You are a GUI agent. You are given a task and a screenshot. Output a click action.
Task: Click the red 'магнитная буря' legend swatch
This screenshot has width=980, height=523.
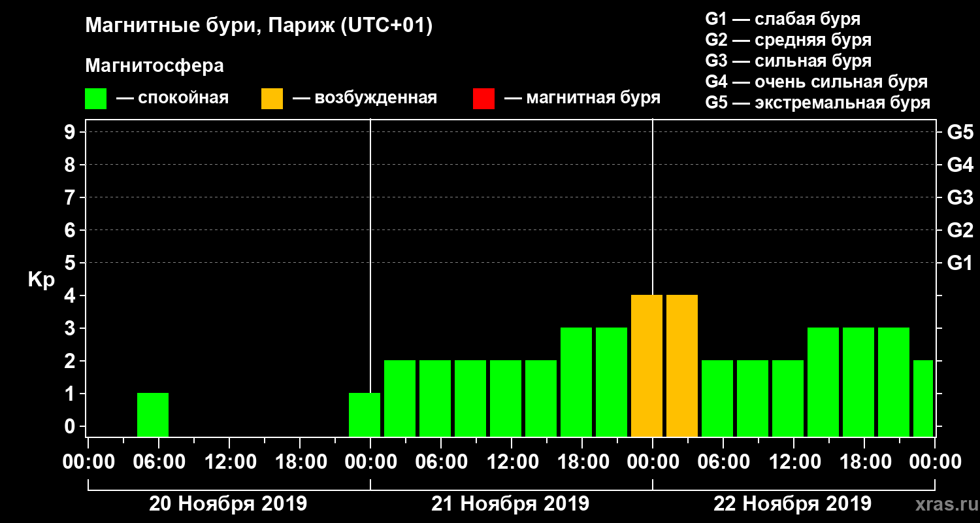483,99
